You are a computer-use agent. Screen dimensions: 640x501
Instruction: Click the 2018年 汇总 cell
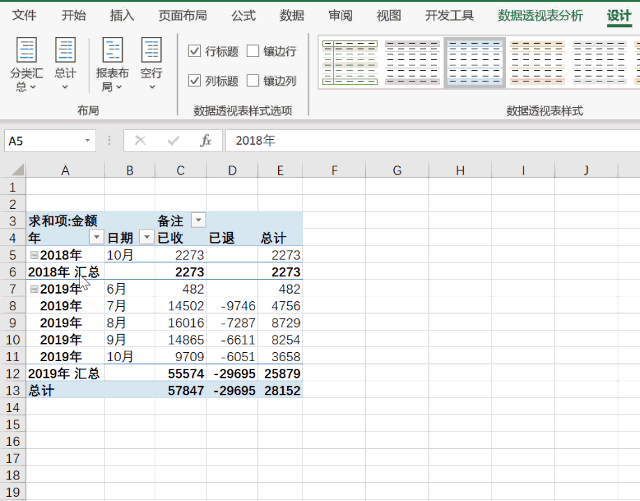click(x=65, y=272)
